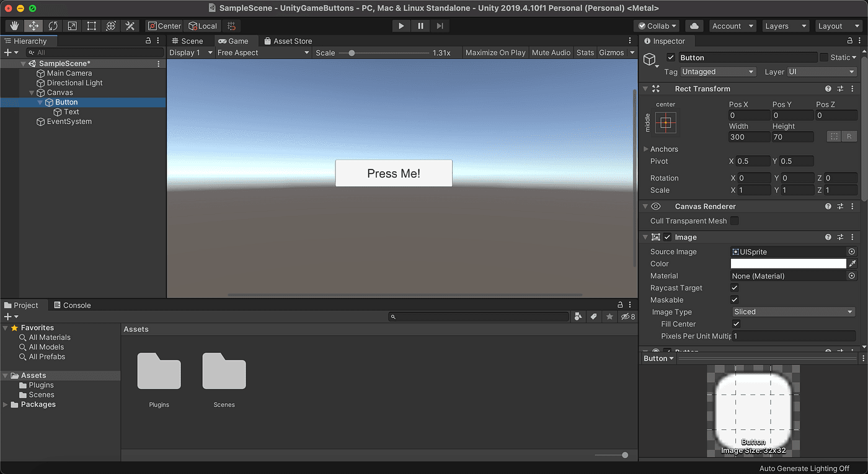Select the Rect tool in the toolbar
Viewport: 868px width, 474px height.
[92, 25]
